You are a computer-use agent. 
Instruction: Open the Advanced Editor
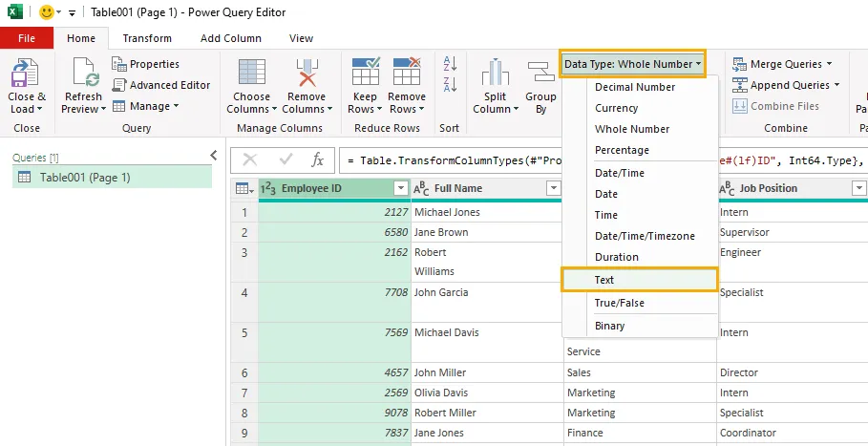[161, 85]
